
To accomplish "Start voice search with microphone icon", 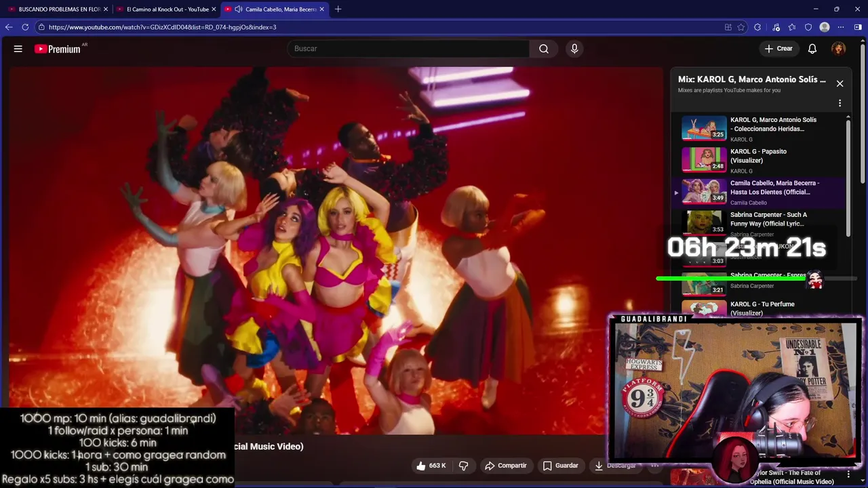I will tap(574, 49).
